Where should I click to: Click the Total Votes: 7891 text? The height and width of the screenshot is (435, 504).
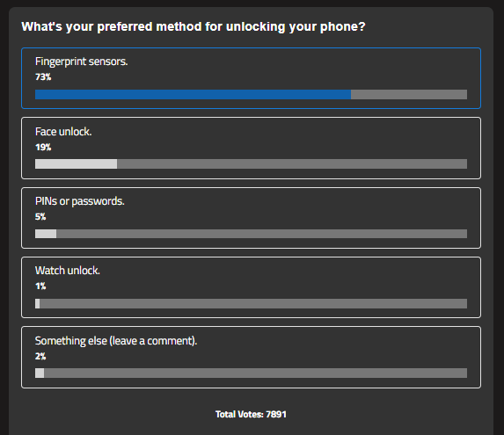251,415
